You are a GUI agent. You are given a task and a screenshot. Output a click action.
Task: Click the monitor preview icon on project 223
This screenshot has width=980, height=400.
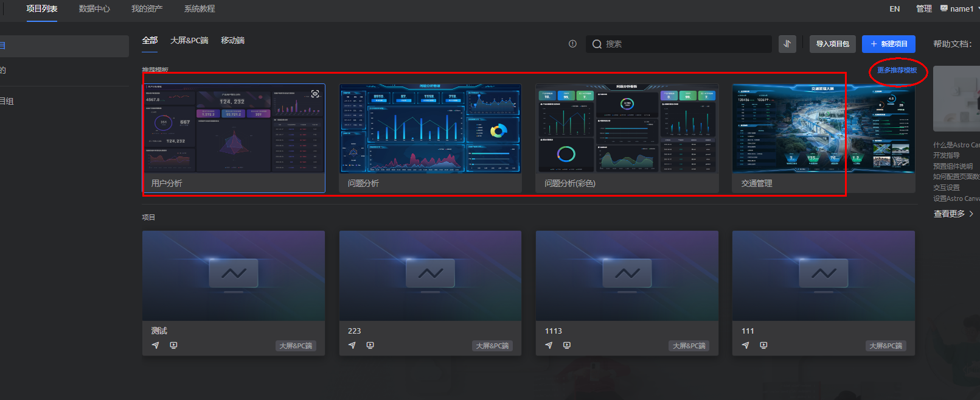[x=370, y=345]
